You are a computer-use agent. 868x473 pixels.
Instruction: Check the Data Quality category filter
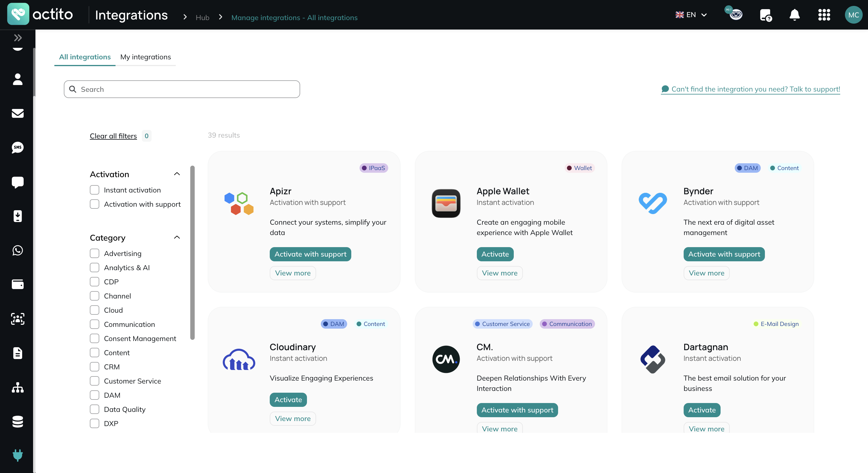coord(94,409)
